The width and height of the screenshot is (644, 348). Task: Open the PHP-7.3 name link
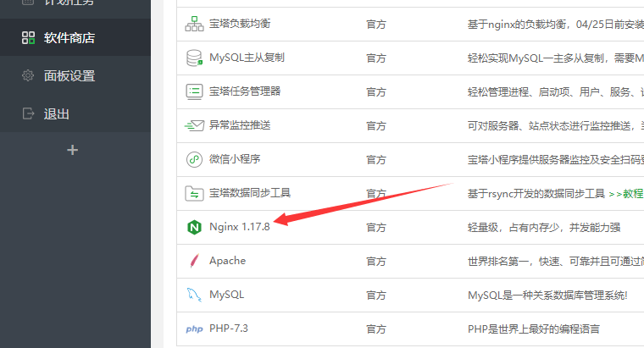tap(229, 329)
